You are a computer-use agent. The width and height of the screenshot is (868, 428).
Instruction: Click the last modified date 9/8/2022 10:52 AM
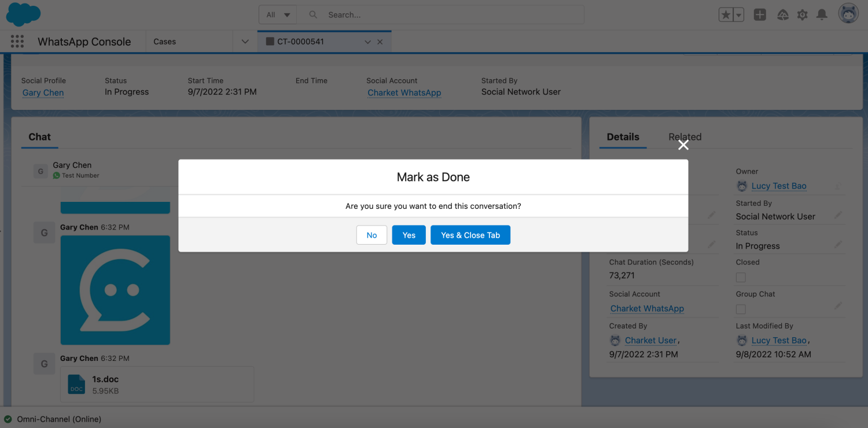click(774, 354)
